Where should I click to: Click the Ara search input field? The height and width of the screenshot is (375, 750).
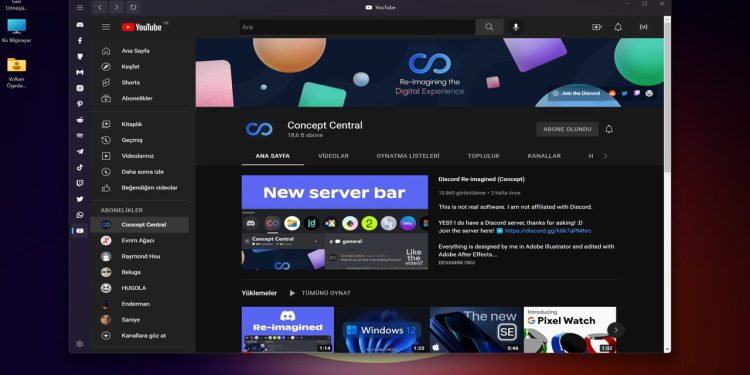pos(357,27)
